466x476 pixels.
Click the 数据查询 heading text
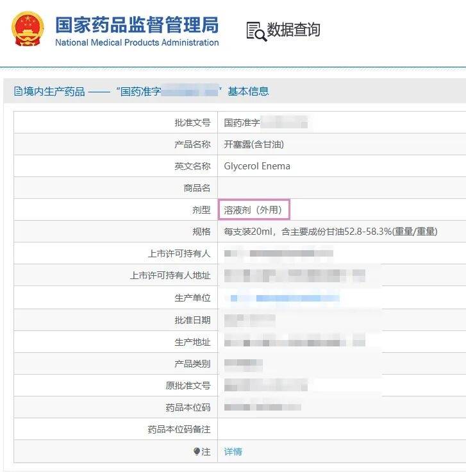294,30
